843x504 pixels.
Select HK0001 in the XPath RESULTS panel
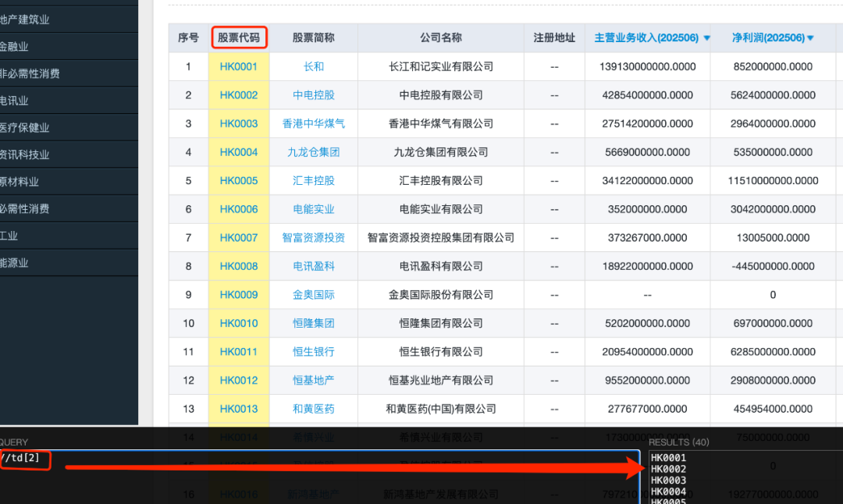pyautogui.click(x=668, y=458)
